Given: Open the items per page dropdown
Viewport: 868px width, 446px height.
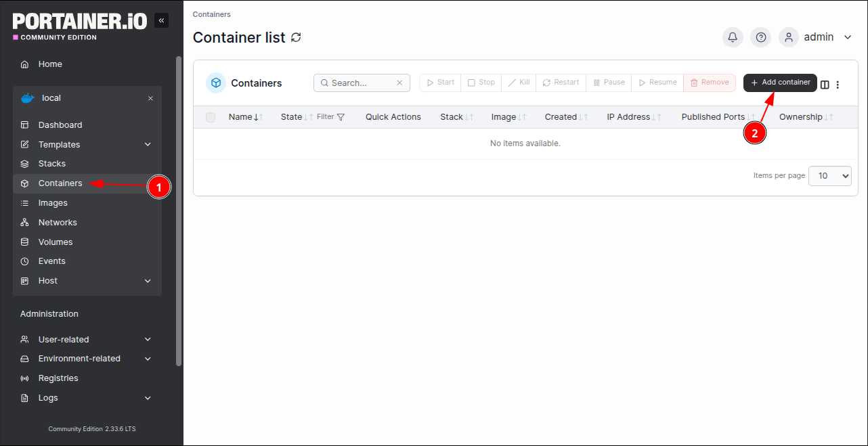Looking at the screenshot, I should point(829,176).
